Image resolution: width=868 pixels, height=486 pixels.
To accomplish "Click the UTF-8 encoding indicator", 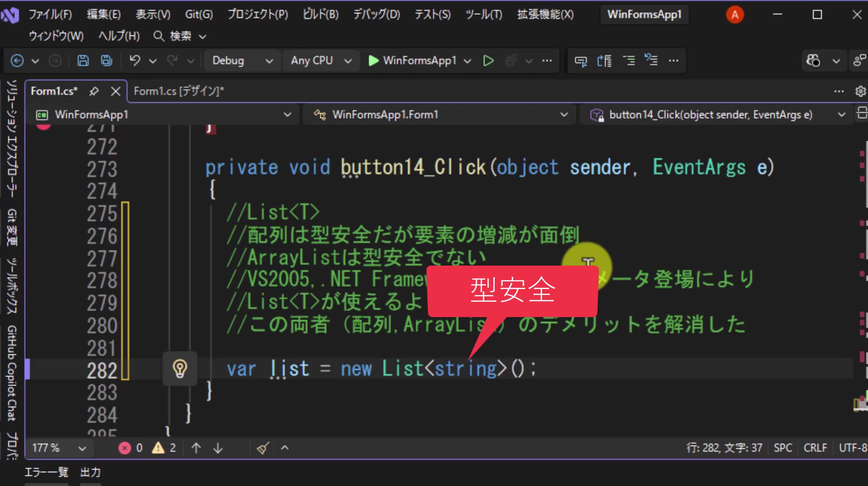I will tap(853, 448).
